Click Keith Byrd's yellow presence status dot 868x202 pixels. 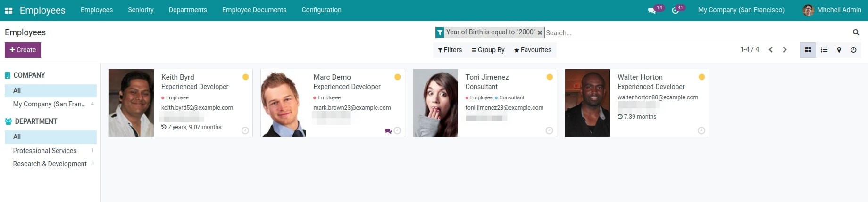click(x=245, y=77)
